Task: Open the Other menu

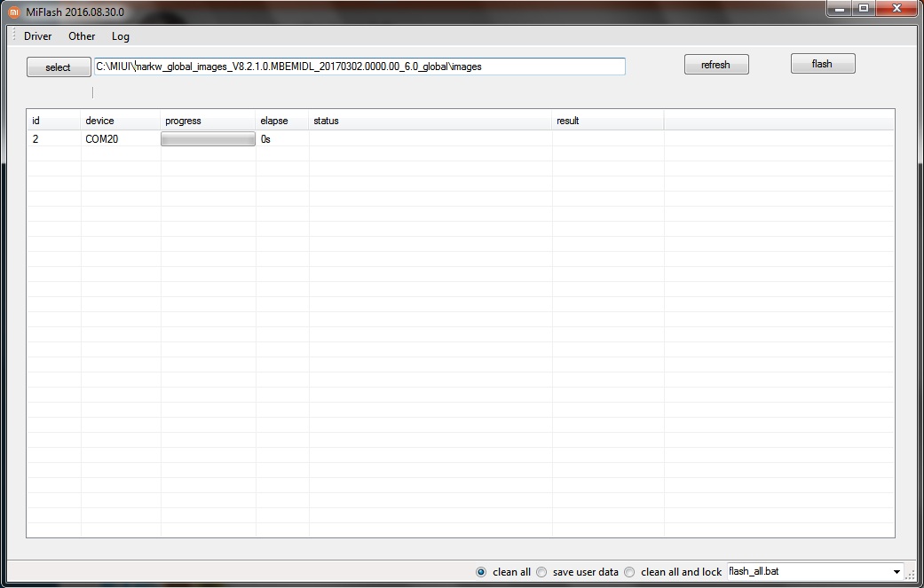Action: pyautogui.click(x=82, y=35)
